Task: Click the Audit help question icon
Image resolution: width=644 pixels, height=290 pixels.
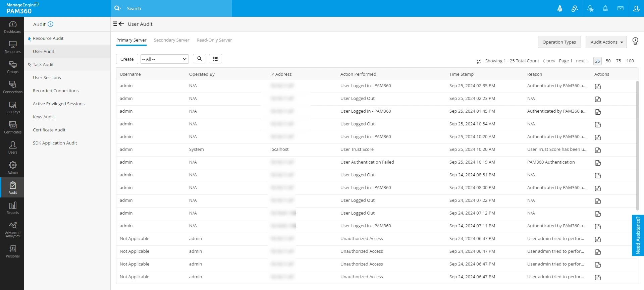Action: tap(51, 24)
